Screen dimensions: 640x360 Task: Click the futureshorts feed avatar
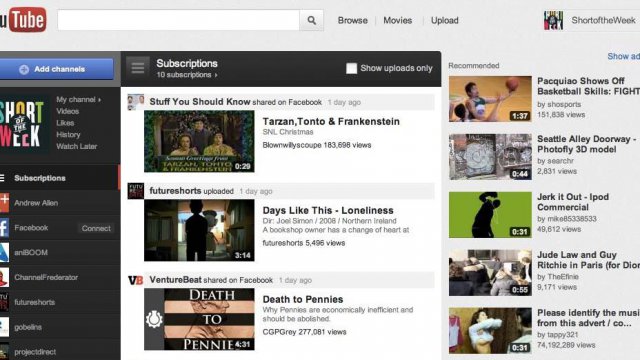tap(136, 191)
